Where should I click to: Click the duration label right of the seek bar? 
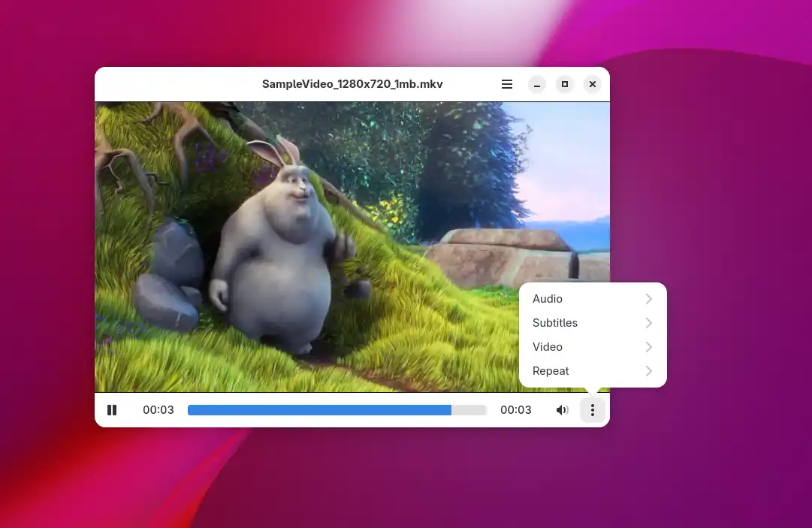tap(516, 410)
